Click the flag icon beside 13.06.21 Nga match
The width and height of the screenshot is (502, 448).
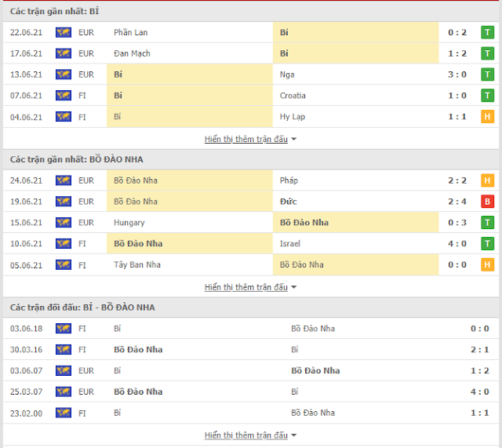coord(63,75)
